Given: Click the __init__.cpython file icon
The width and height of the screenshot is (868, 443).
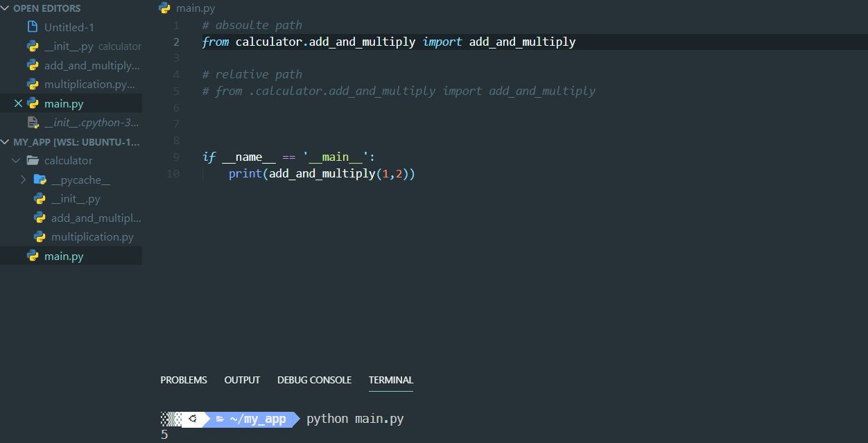Looking at the screenshot, I should click(33, 123).
